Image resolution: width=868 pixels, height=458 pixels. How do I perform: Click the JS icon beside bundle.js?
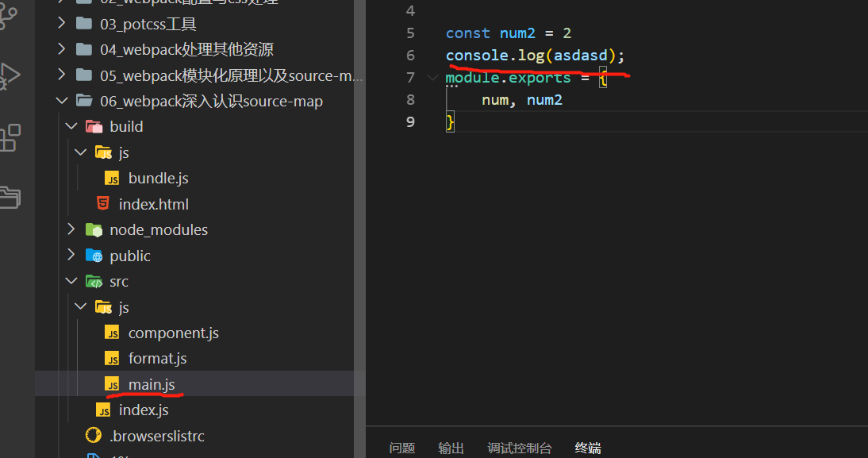tap(113, 178)
